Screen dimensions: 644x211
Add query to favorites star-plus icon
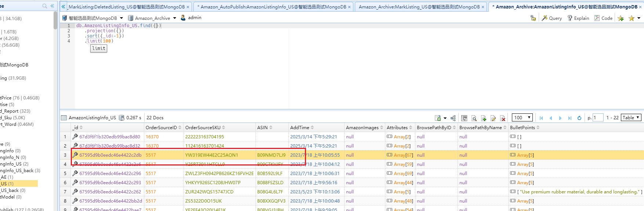click(621, 18)
